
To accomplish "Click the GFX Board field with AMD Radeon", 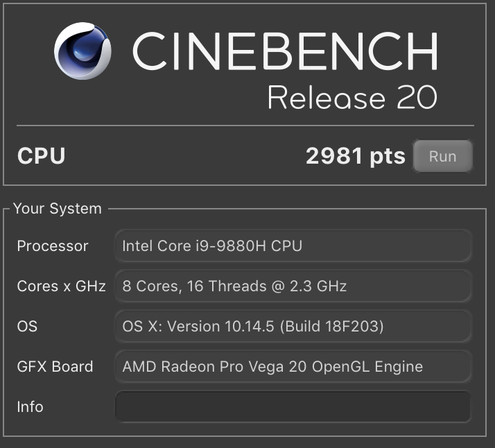I will (x=293, y=367).
